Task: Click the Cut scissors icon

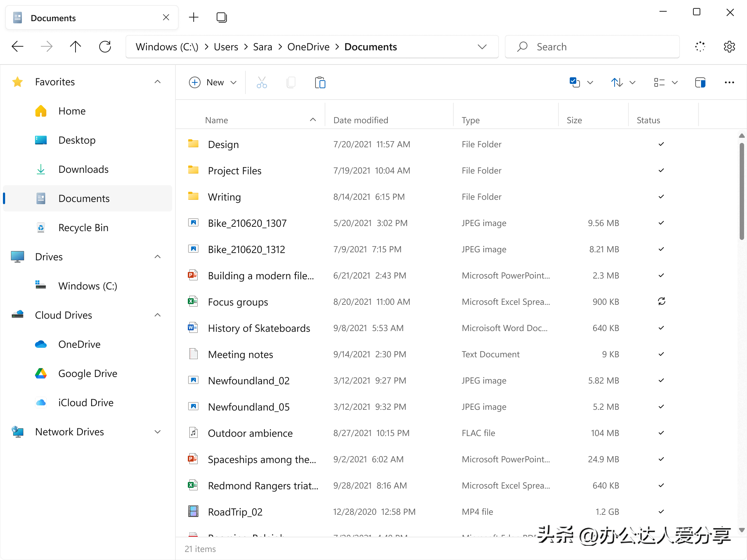Action: pyautogui.click(x=262, y=82)
